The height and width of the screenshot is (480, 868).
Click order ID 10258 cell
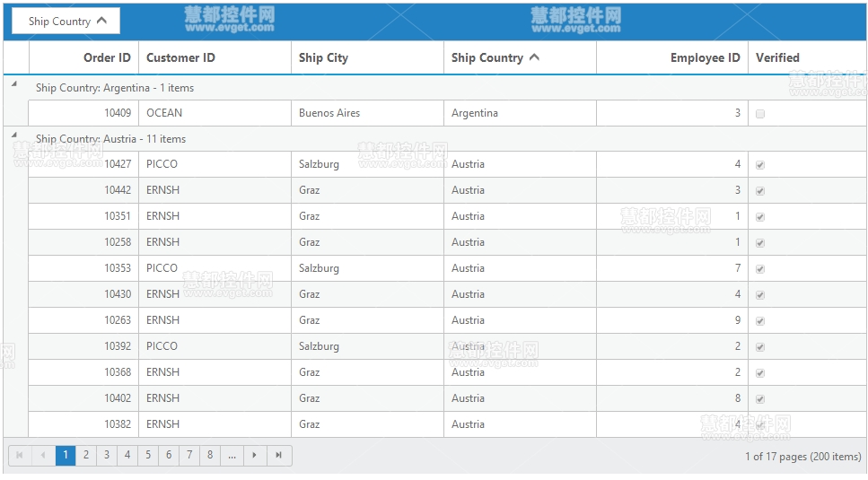(x=83, y=242)
